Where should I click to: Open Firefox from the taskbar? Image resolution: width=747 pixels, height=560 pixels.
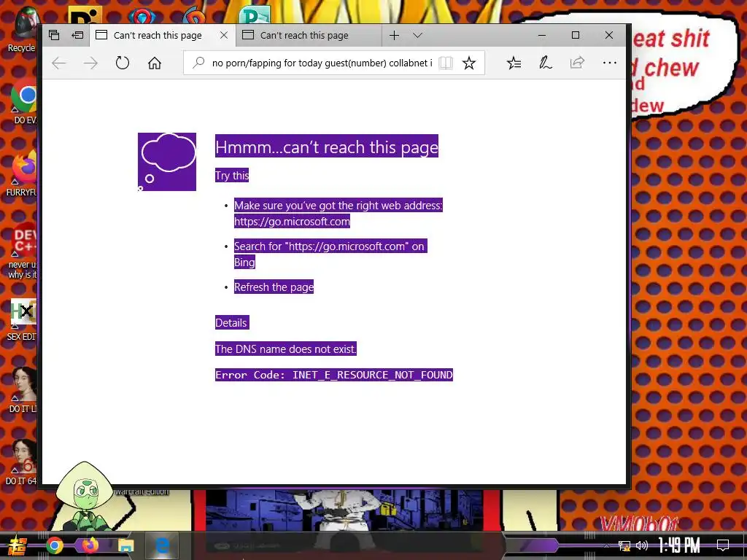point(90,545)
